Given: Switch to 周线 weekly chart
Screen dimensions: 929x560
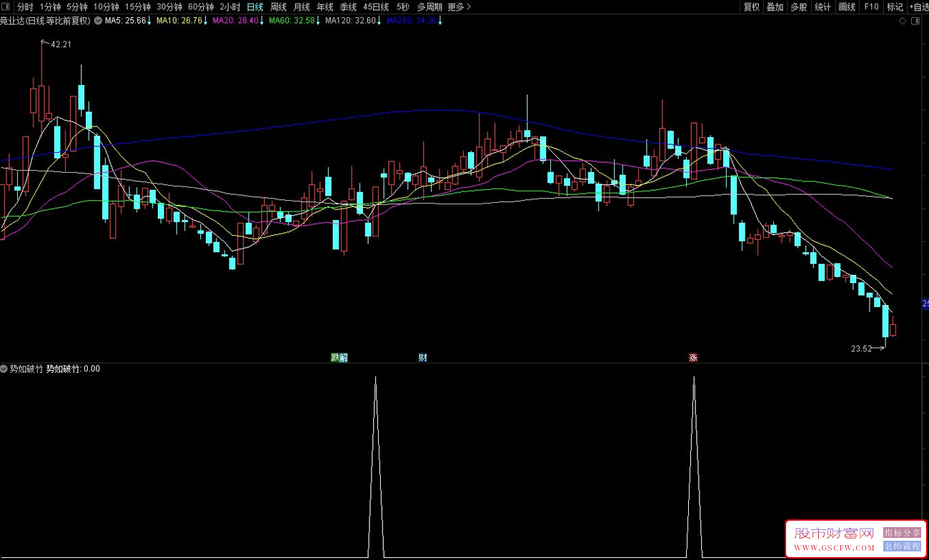Looking at the screenshot, I should coord(278,6).
